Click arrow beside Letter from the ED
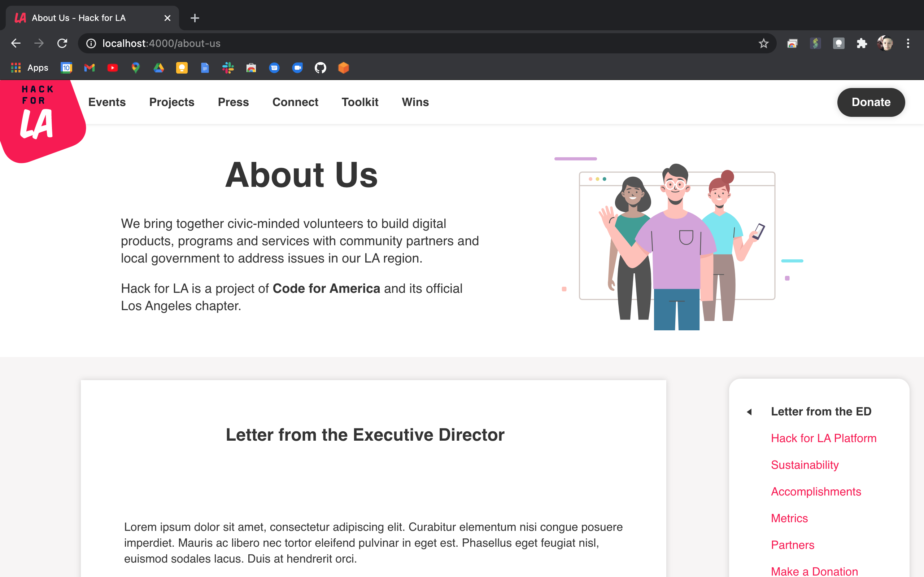The width and height of the screenshot is (924, 577). tap(749, 412)
